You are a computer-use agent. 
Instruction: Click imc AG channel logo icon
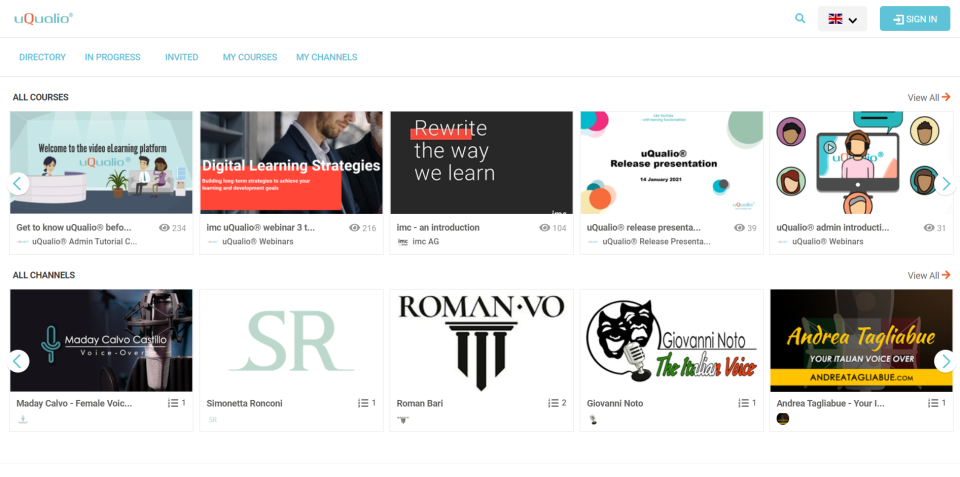[403, 242]
